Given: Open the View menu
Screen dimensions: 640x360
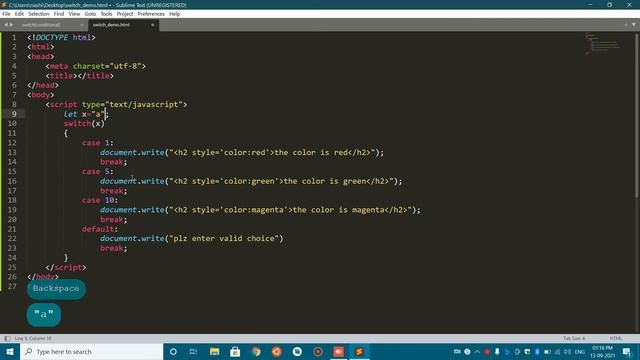Looking at the screenshot, I should (x=74, y=14).
